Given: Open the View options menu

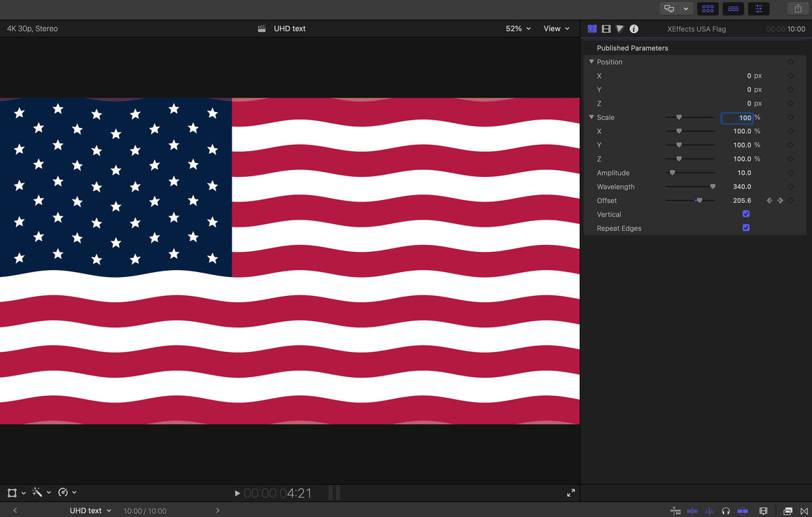Looking at the screenshot, I should (556, 29).
